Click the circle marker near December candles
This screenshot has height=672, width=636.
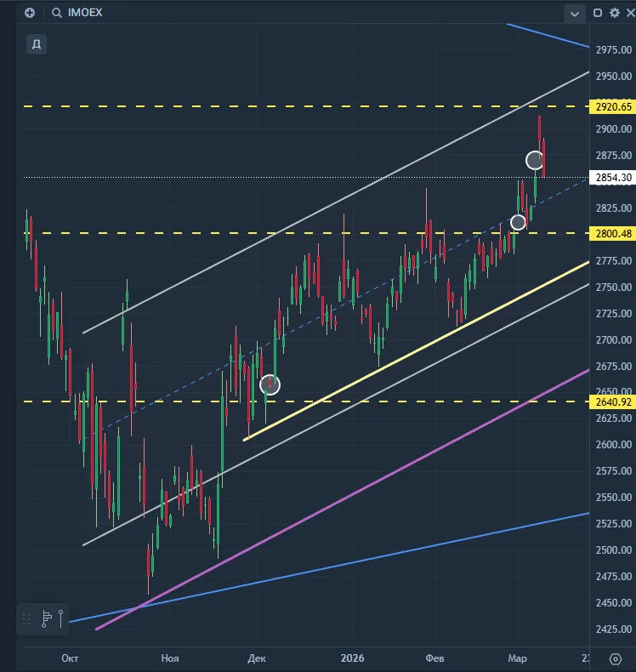coord(270,384)
